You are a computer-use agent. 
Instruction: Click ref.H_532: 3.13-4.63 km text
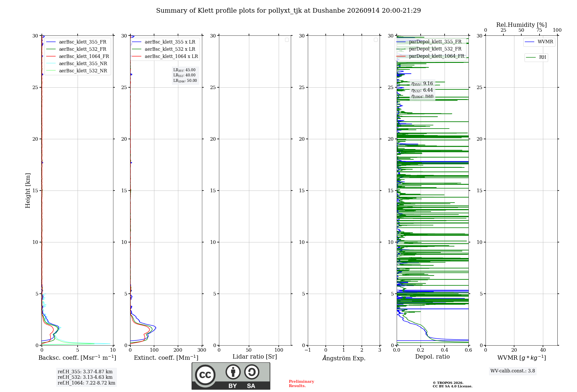(x=85, y=377)
